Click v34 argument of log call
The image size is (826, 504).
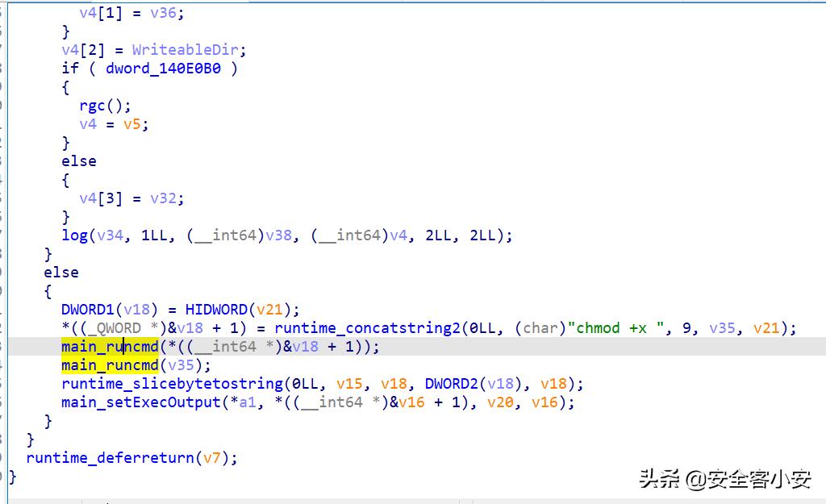(x=110, y=235)
